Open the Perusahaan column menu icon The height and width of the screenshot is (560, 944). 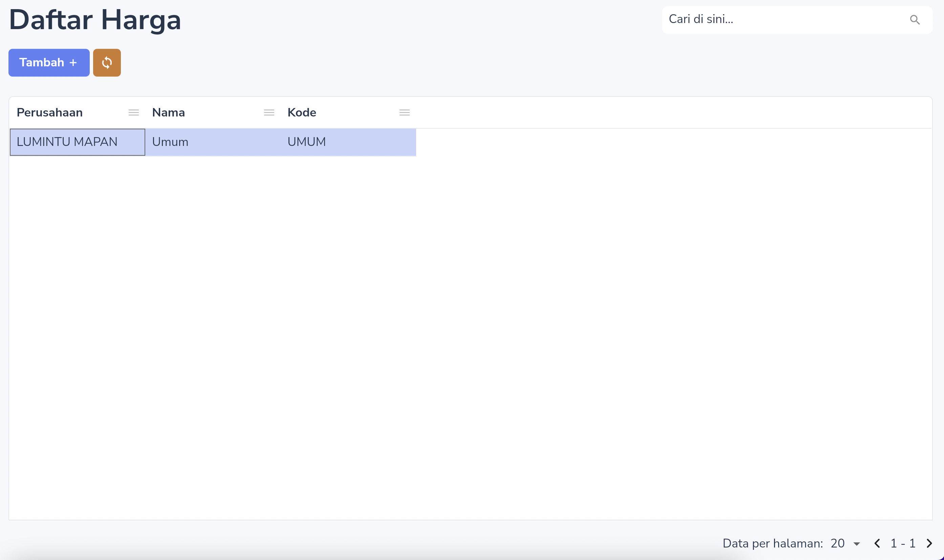tap(133, 112)
